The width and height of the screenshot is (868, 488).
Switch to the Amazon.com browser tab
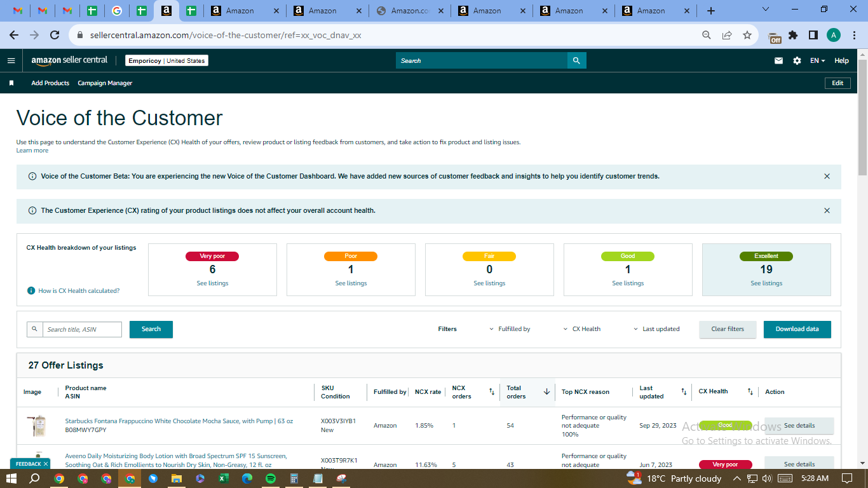(409, 11)
